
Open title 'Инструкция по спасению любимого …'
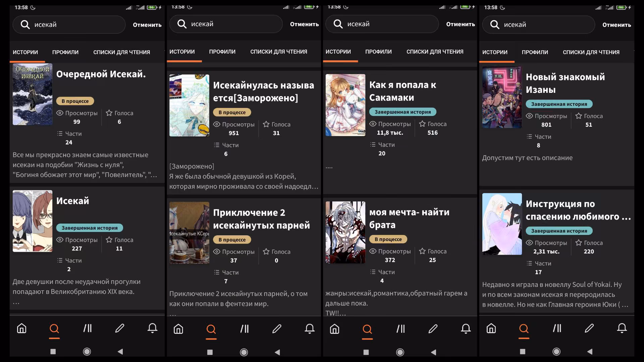pyautogui.click(x=578, y=210)
